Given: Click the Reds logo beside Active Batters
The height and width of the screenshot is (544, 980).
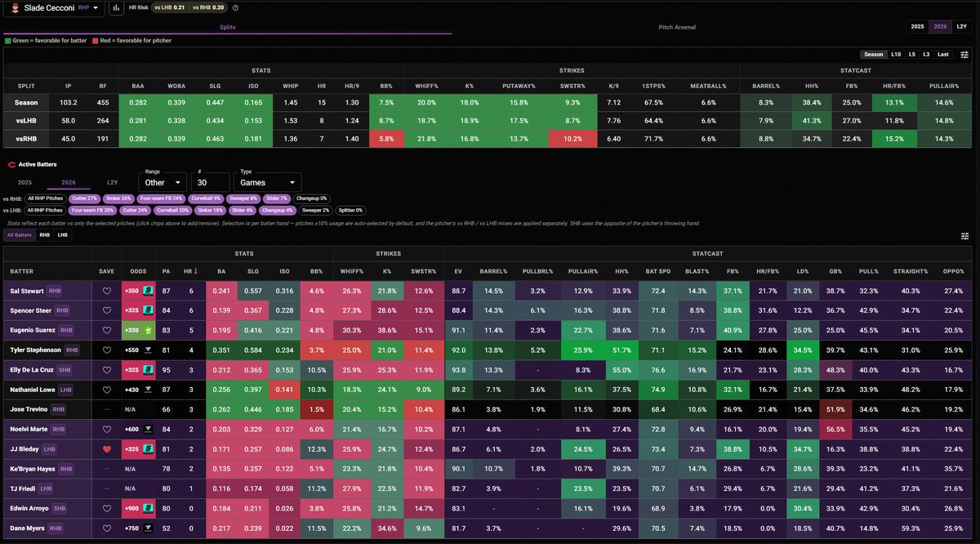Looking at the screenshot, I should tap(10, 164).
